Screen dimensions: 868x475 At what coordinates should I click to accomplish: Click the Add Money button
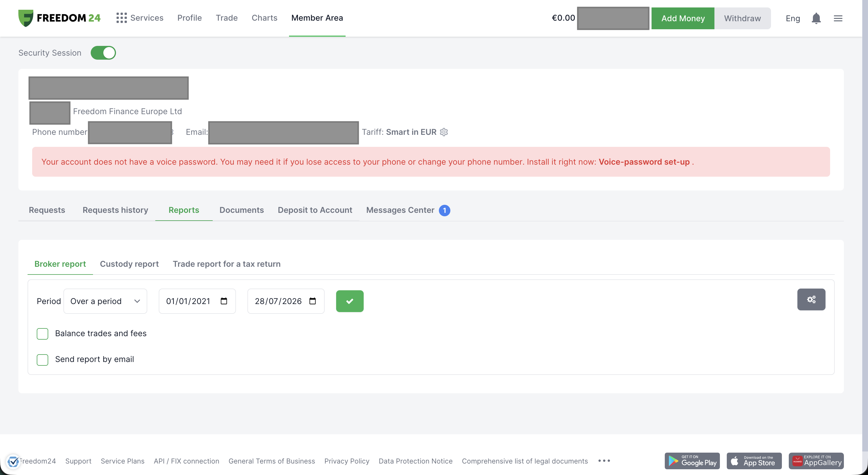point(683,18)
